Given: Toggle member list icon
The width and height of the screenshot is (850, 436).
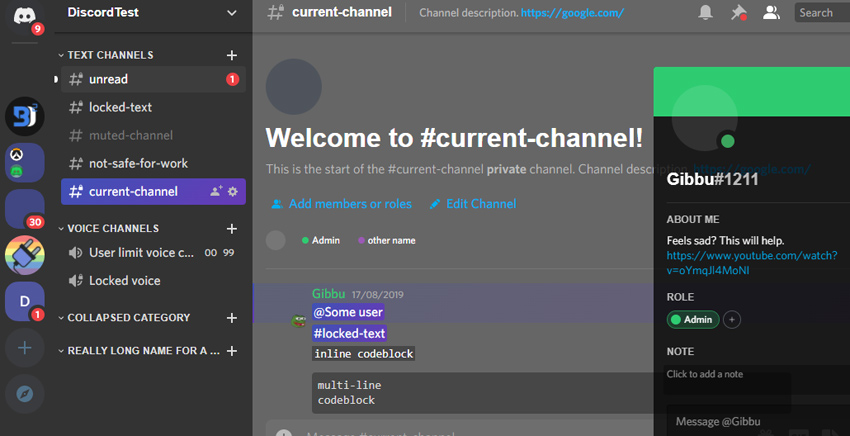Looking at the screenshot, I should [x=771, y=12].
